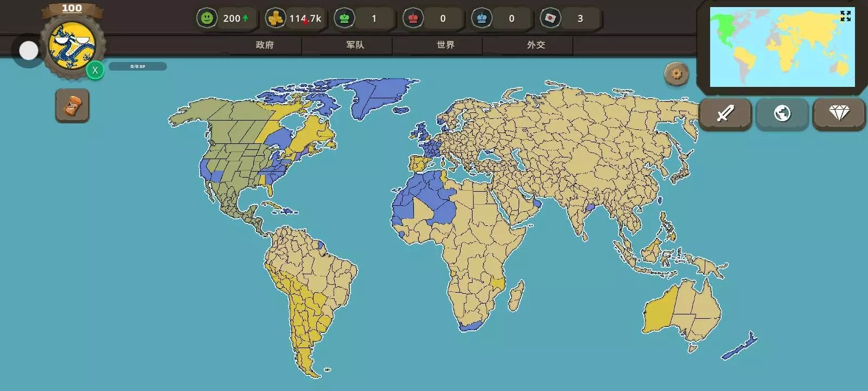Select Madagascar island on the map
This screenshot has width=868, height=391.
(516, 295)
